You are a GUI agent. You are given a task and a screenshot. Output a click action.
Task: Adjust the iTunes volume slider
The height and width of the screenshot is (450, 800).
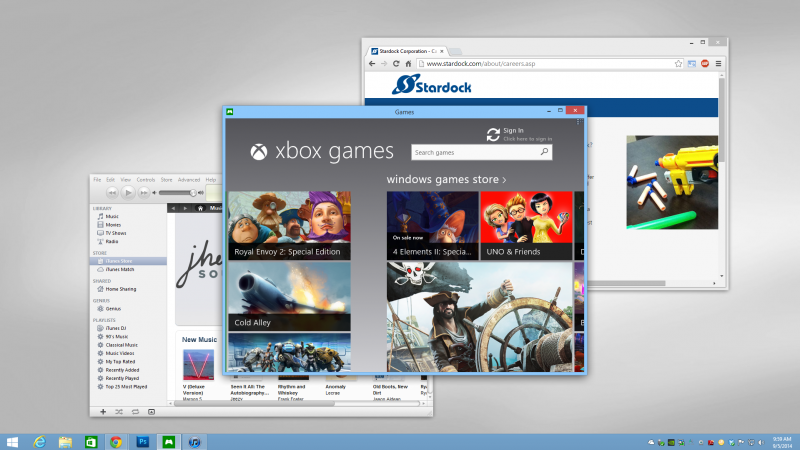177,193
